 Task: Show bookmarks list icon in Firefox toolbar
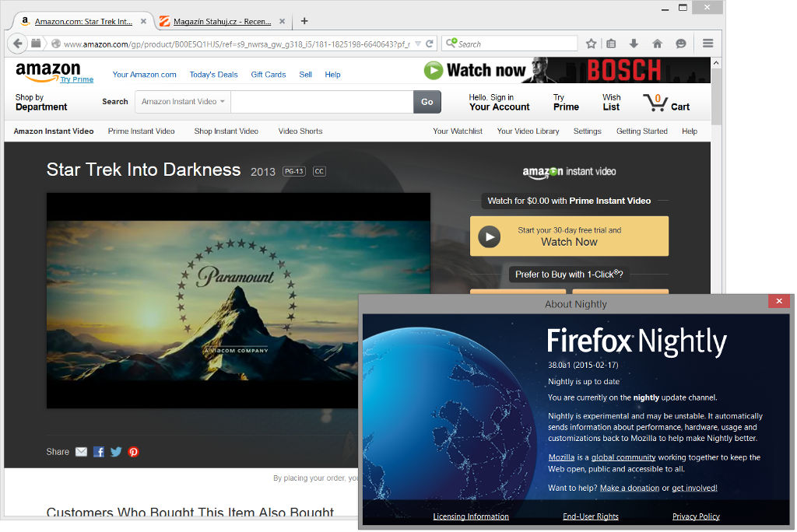611,44
